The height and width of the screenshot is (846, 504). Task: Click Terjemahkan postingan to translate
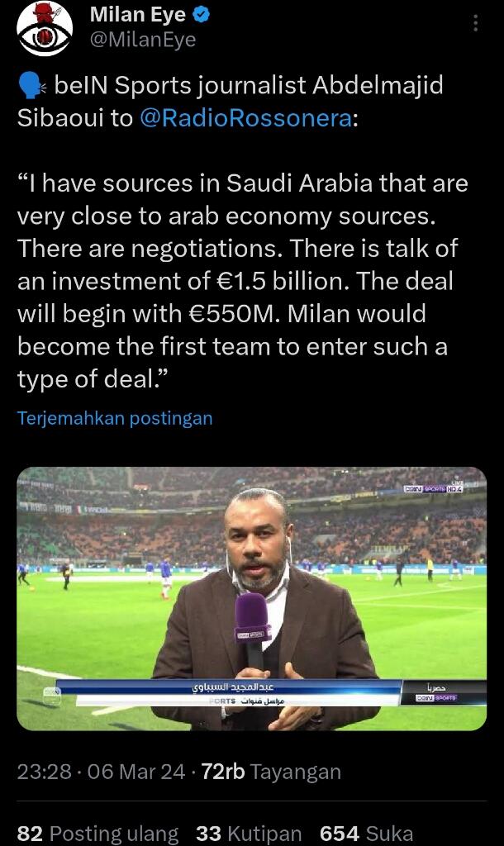[115, 418]
